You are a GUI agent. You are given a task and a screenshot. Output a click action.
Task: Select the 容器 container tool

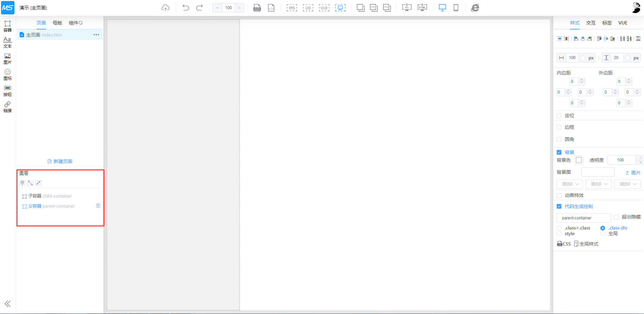pos(7,26)
